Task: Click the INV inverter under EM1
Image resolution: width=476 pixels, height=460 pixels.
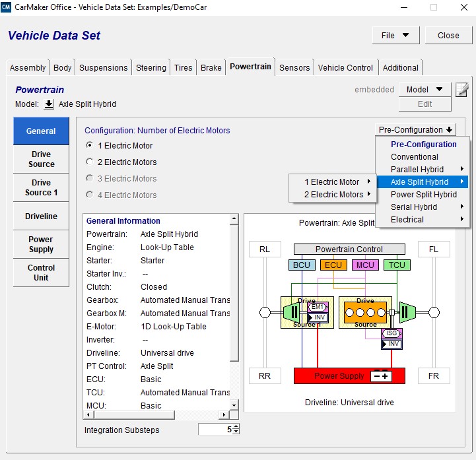Action: coord(318,317)
